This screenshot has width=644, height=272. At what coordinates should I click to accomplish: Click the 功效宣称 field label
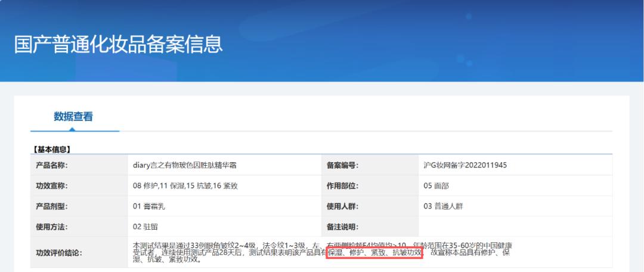coord(52,186)
